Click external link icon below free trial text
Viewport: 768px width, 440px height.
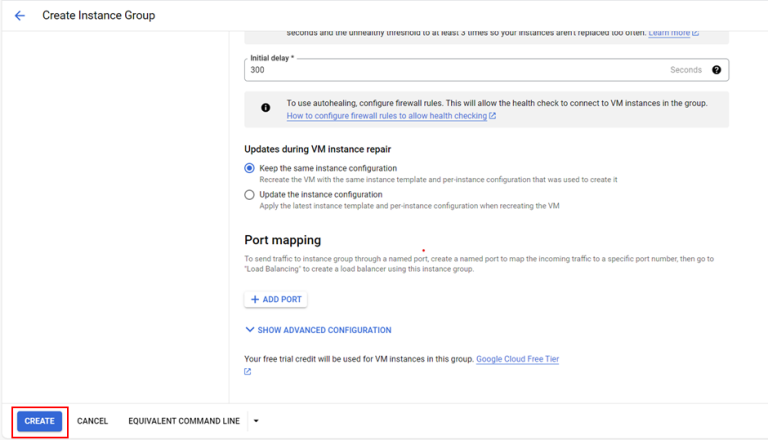[248, 372]
